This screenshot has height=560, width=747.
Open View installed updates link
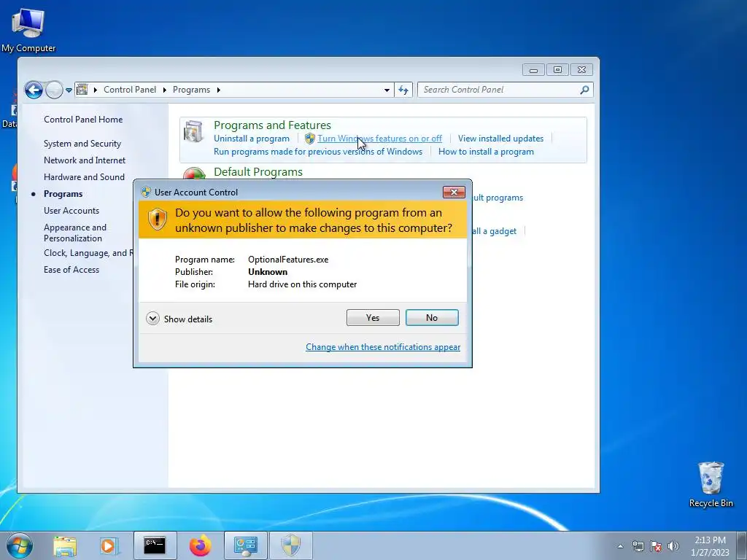pyautogui.click(x=500, y=139)
